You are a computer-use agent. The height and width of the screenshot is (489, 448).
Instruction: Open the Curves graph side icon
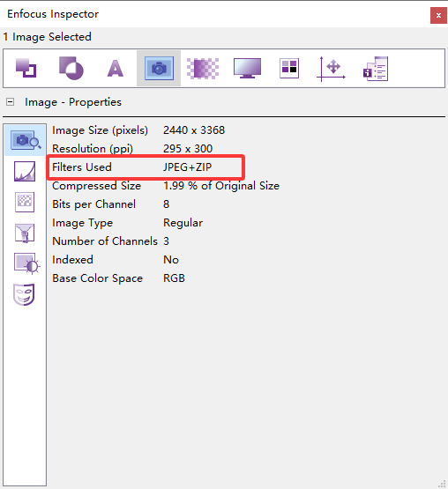[x=25, y=171]
